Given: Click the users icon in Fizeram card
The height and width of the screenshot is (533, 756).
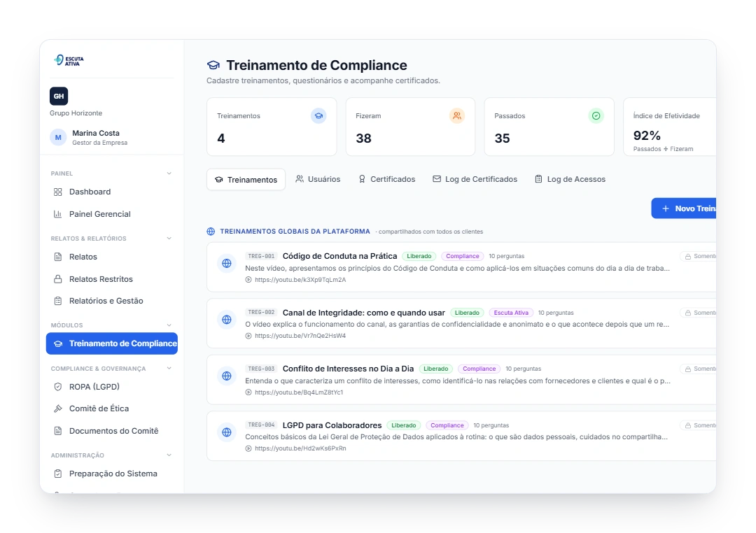Looking at the screenshot, I should click(457, 115).
